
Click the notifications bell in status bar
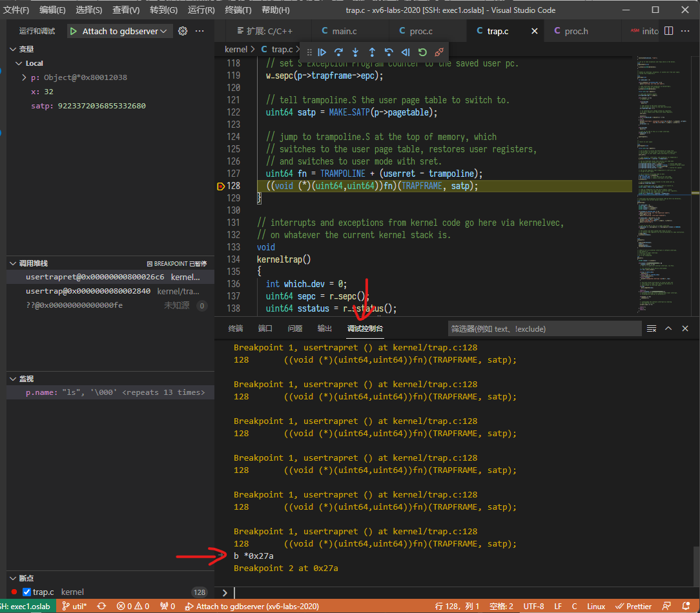click(x=687, y=607)
